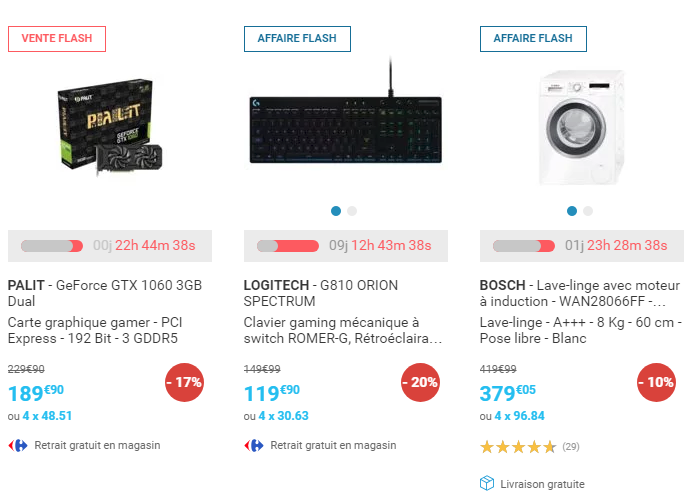This screenshot has height=502, width=700.
Task: Click the -17% discount badge
Action: click(185, 382)
